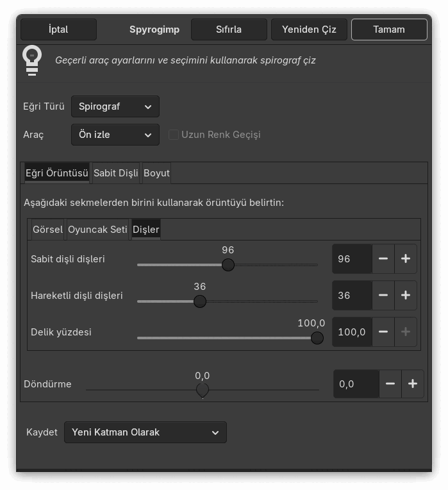Select the Görsel sub-tab
Viewport: 448px width, 490px height.
(48, 230)
